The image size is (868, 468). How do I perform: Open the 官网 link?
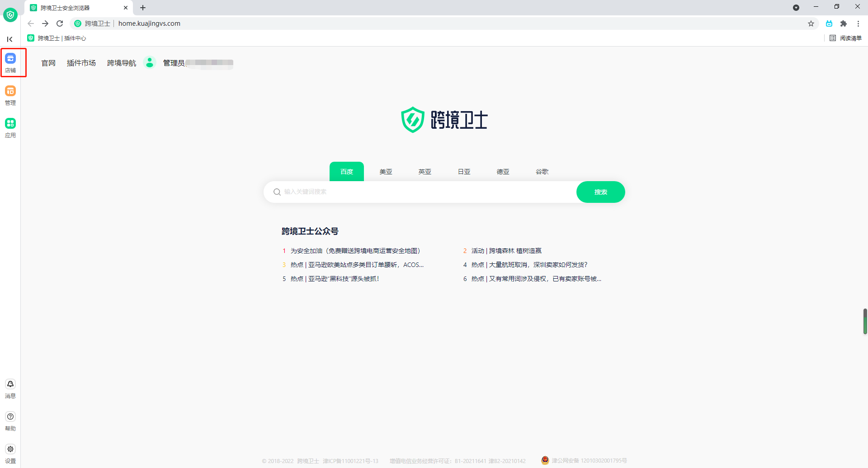pyautogui.click(x=48, y=63)
